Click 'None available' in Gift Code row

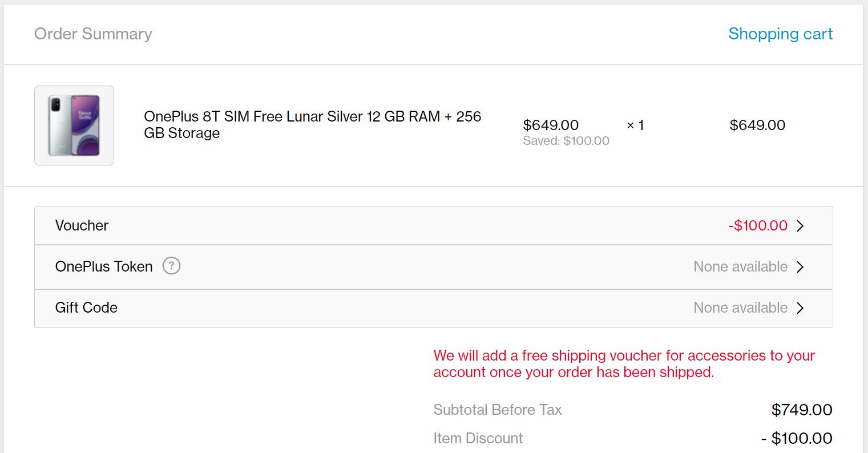tap(740, 308)
